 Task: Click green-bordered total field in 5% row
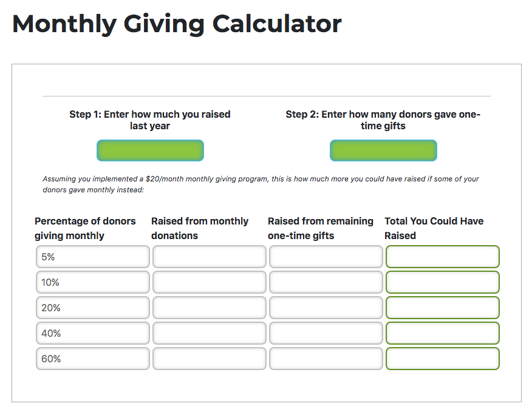pyautogui.click(x=443, y=257)
